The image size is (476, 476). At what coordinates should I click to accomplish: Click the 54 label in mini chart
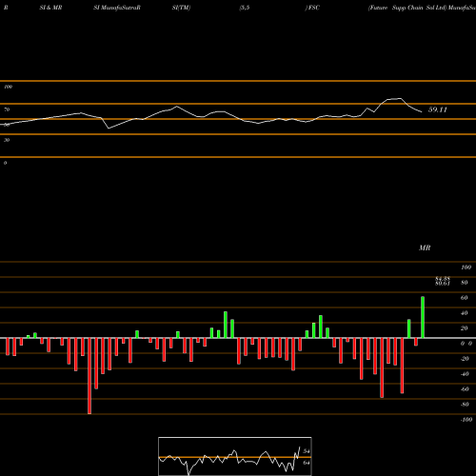tap(306, 451)
